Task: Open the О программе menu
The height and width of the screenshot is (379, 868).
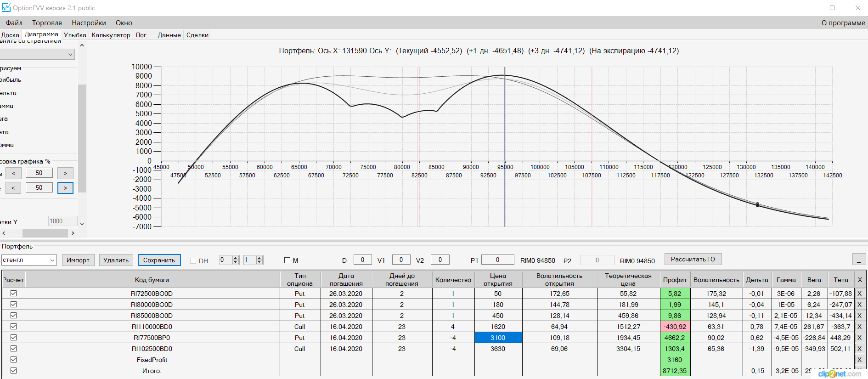Action: [843, 23]
